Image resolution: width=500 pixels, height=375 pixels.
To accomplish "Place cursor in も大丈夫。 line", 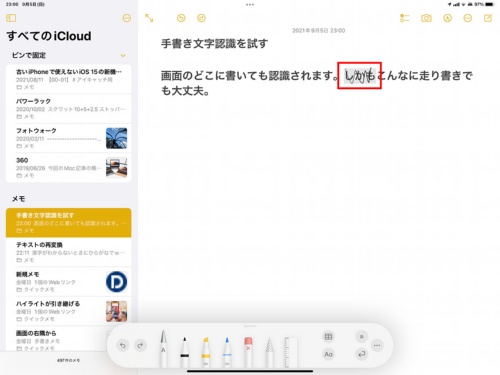I will pyautogui.click(x=185, y=91).
